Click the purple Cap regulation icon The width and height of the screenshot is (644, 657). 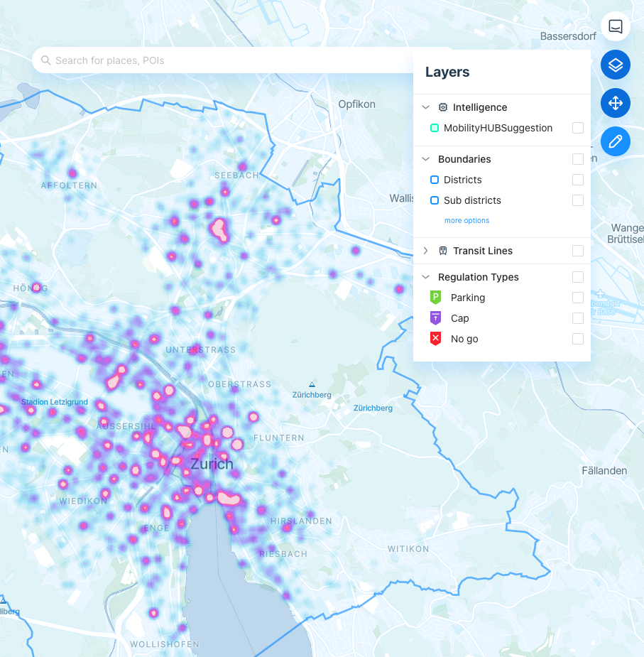[x=435, y=318]
